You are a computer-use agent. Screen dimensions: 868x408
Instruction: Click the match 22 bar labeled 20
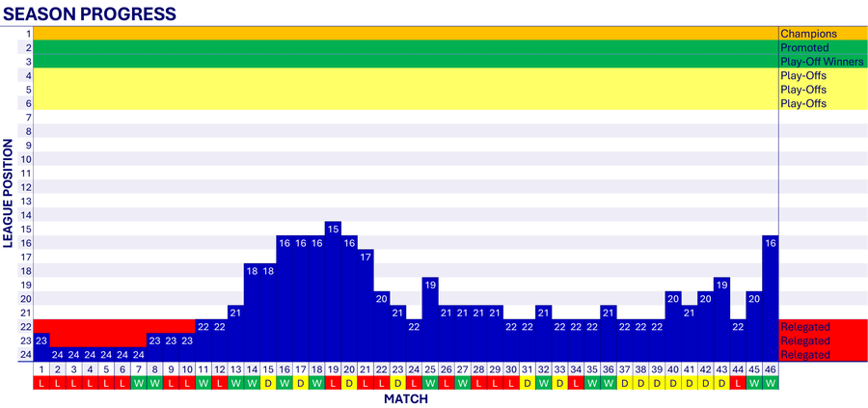click(381, 326)
